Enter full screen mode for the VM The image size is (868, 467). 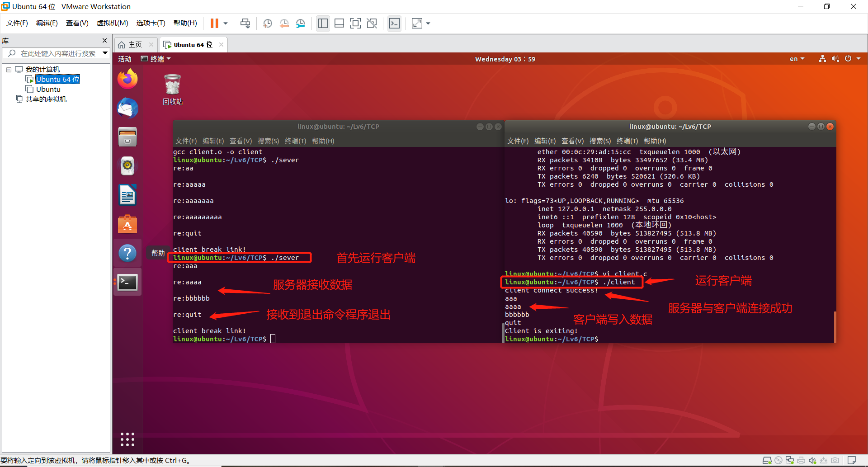[x=356, y=23]
